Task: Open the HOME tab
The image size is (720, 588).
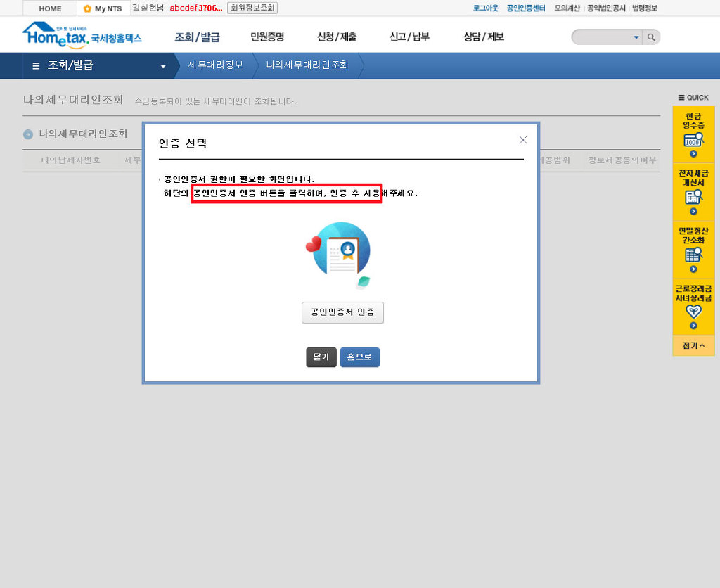Action: coord(50,8)
